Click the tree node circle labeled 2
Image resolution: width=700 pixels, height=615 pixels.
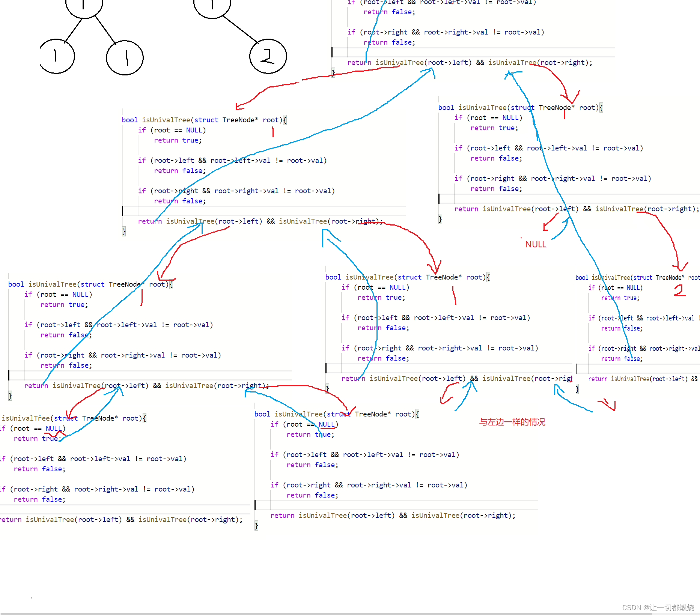[268, 56]
